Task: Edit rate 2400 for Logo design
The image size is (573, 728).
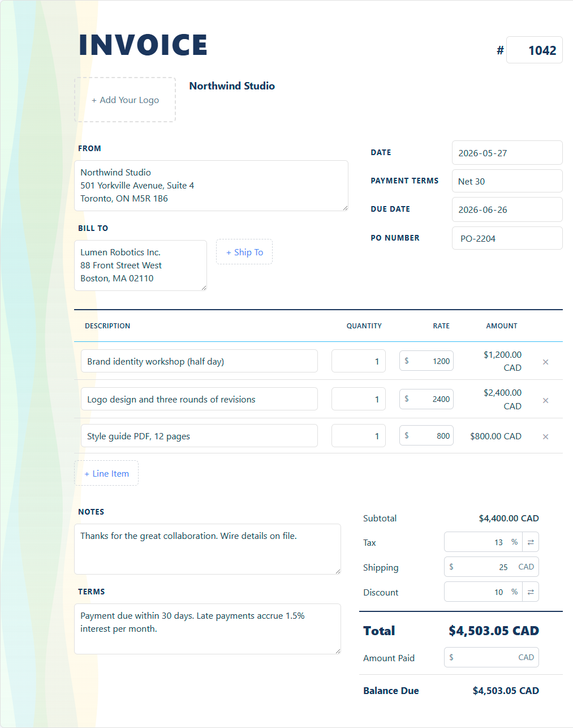Action: click(426, 399)
